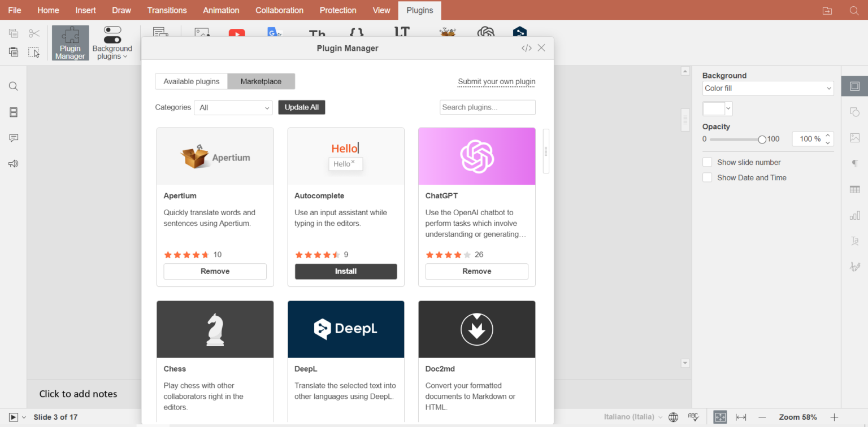Viewport: 868px width, 427px height.
Task: Open the Feedback & Support megaphone icon
Action: click(13, 163)
